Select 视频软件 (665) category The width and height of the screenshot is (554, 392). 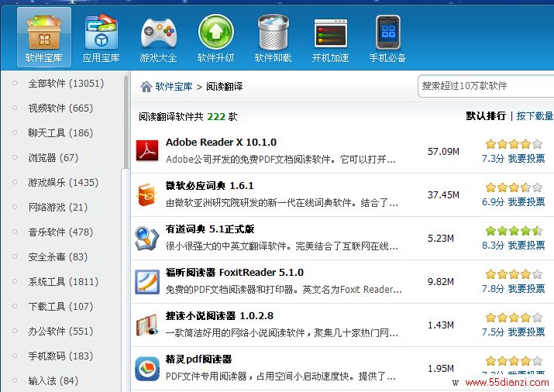click(x=60, y=108)
